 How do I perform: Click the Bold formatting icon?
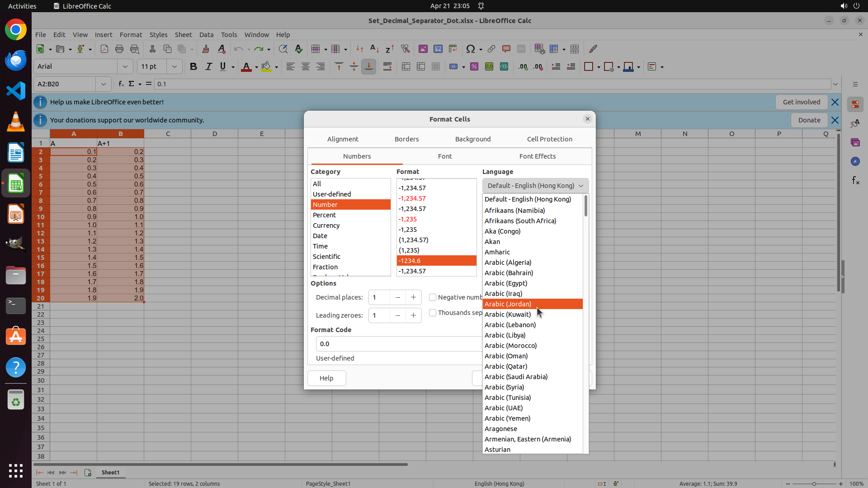coord(193,67)
